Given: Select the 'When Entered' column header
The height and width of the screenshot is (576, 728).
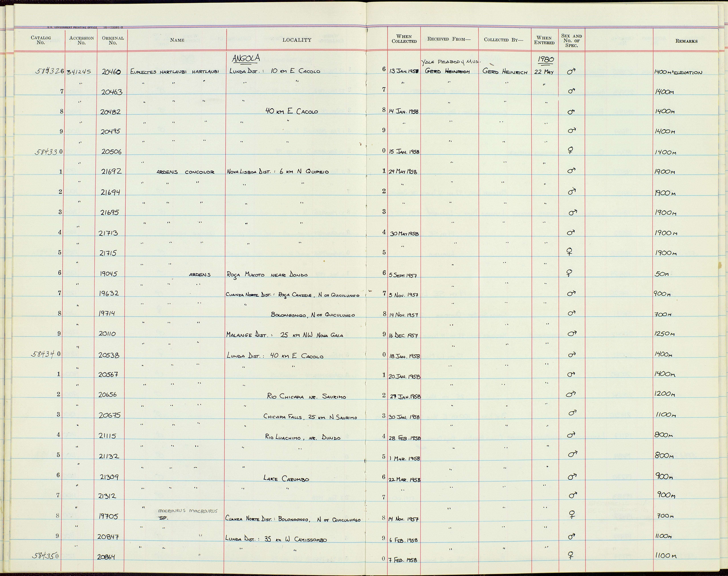Looking at the screenshot, I should pos(544,40).
